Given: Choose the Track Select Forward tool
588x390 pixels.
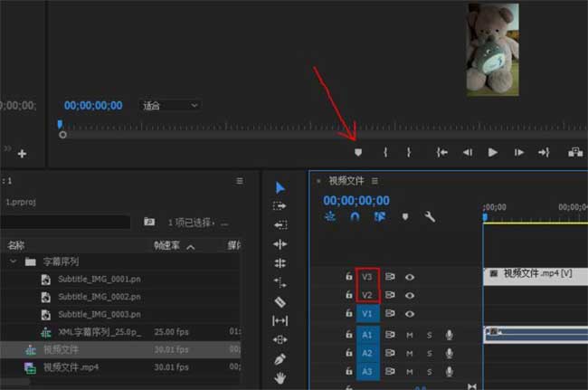Looking at the screenshot, I should pos(280,206).
